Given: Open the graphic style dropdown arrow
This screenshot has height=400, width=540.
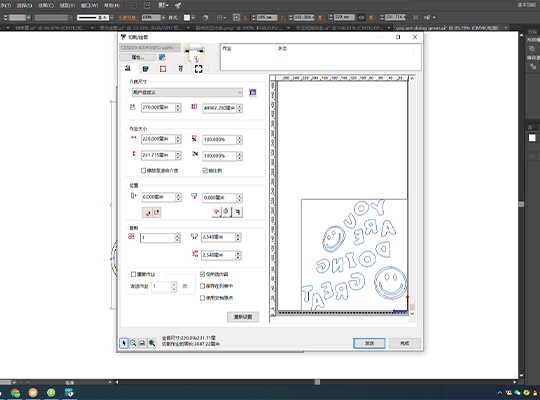Looking at the screenshot, I should (193, 18).
